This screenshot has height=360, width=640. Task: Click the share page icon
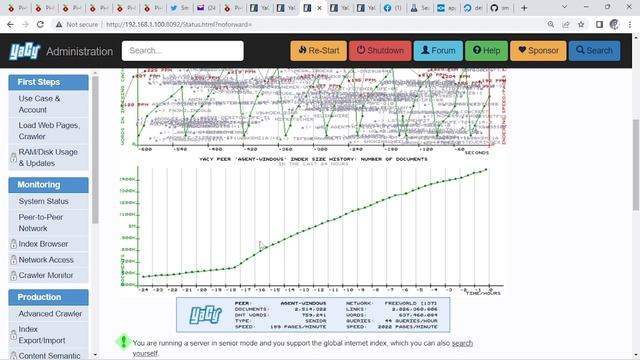coord(566,24)
